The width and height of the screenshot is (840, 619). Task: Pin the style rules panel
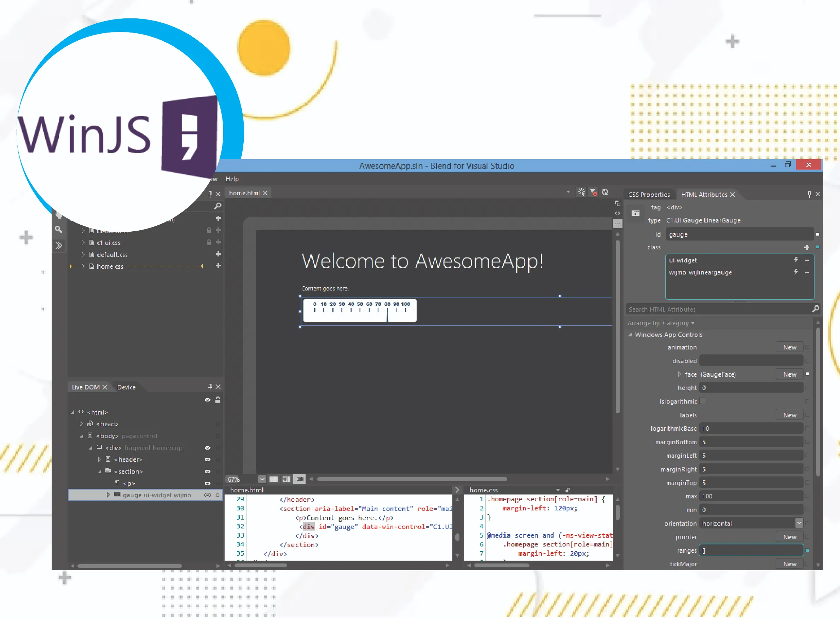[x=210, y=194]
